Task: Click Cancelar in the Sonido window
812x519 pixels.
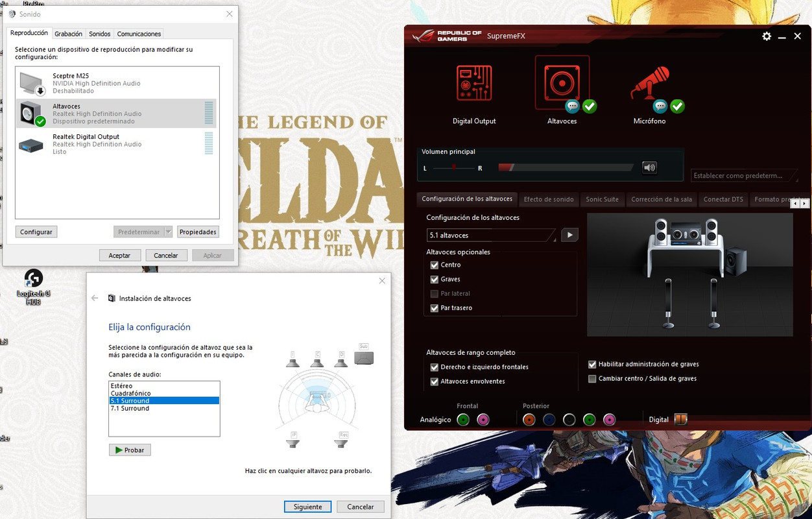Action: (x=166, y=255)
